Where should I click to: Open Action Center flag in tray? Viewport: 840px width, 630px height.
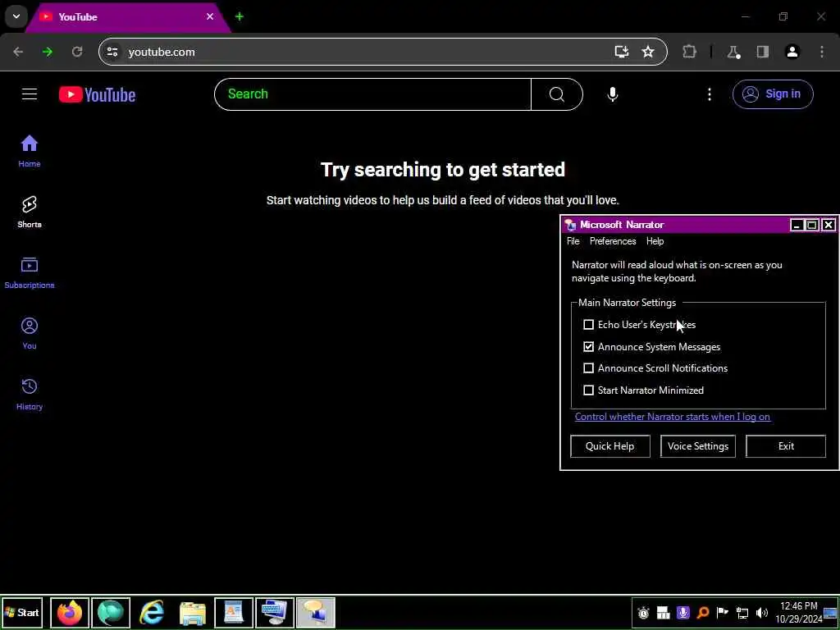tap(722, 613)
